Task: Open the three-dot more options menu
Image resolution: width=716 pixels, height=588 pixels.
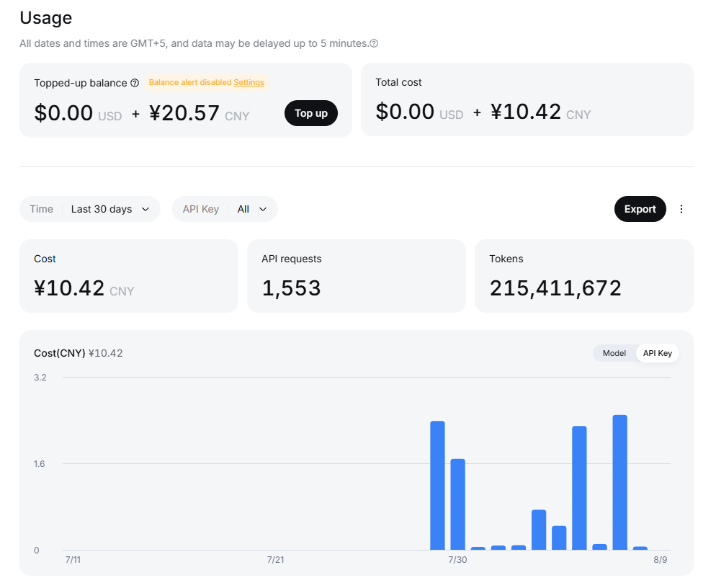Action: pos(681,209)
